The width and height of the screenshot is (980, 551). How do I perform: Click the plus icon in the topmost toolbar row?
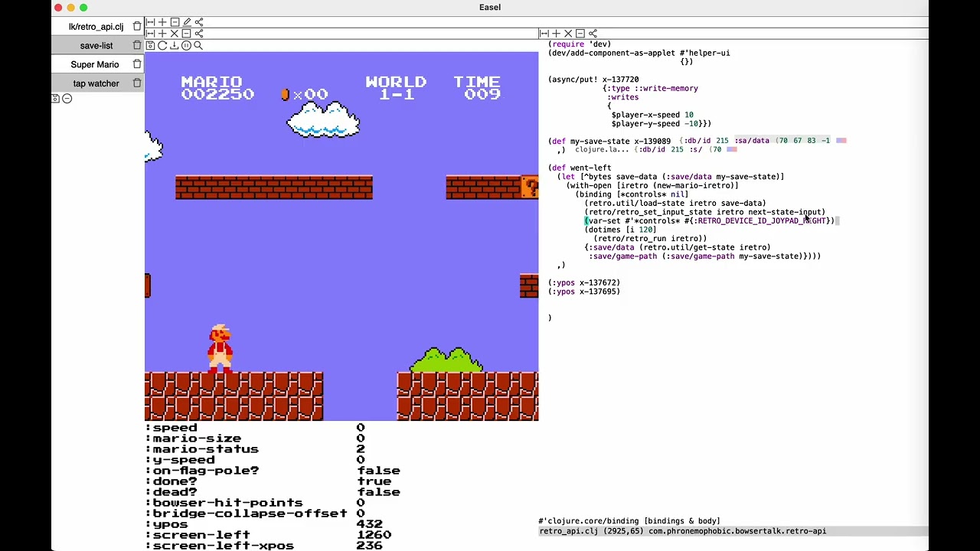pos(162,22)
